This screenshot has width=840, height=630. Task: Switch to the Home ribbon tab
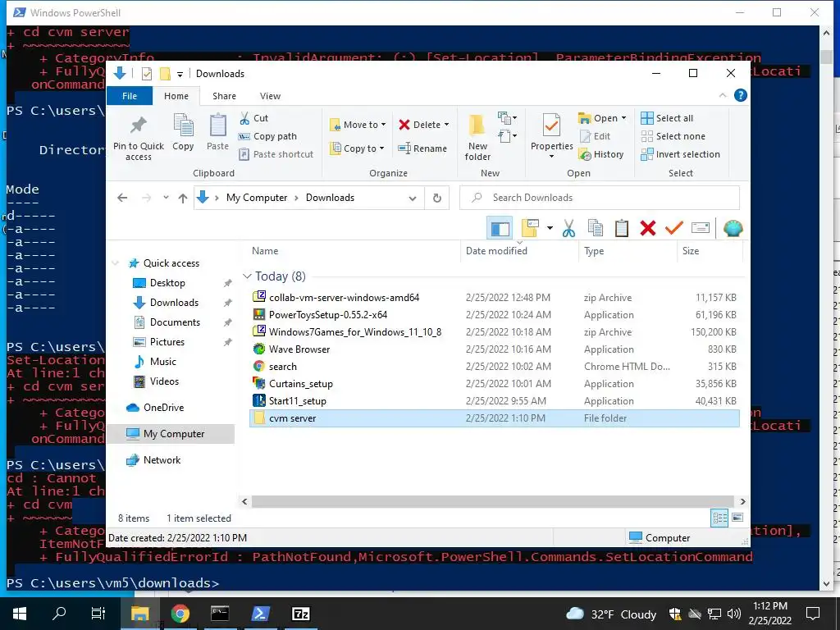tap(176, 96)
